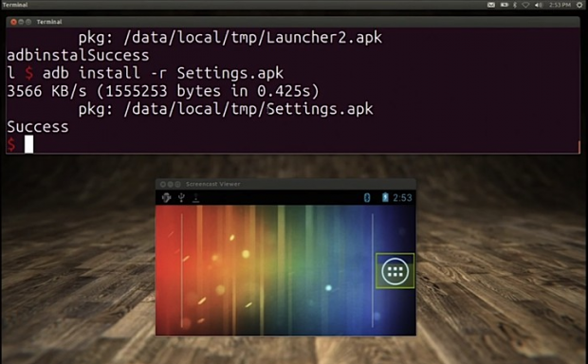Click the terminal prompt cursor block

coord(28,144)
